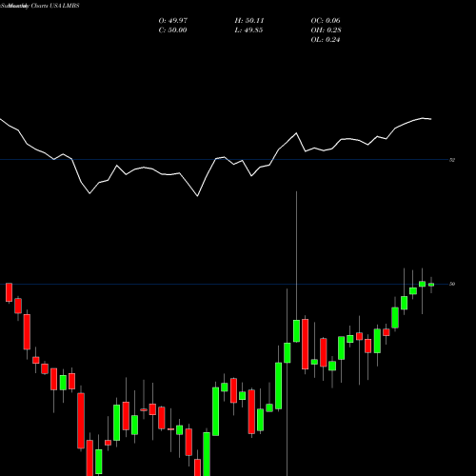Click the "L: 49.85" low price value
The width and height of the screenshot is (476, 476).
[x=248, y=30]
